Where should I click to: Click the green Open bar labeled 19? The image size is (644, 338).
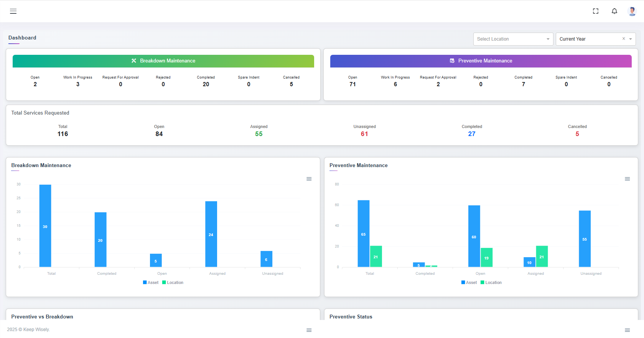tap(486, 258)
